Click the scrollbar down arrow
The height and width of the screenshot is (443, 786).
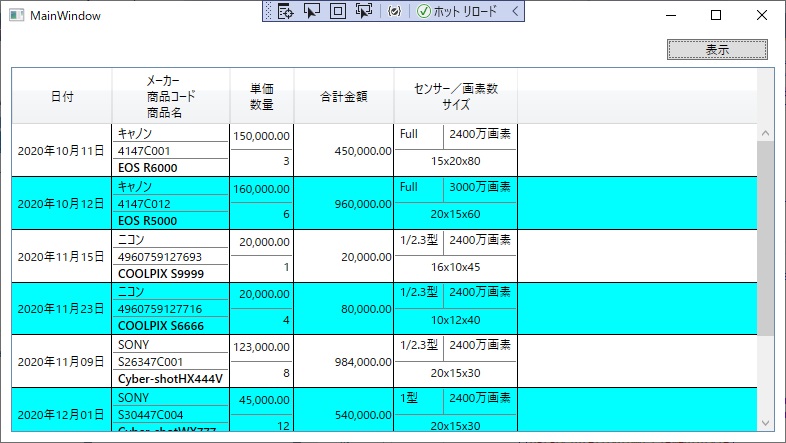tap(765, 423)
